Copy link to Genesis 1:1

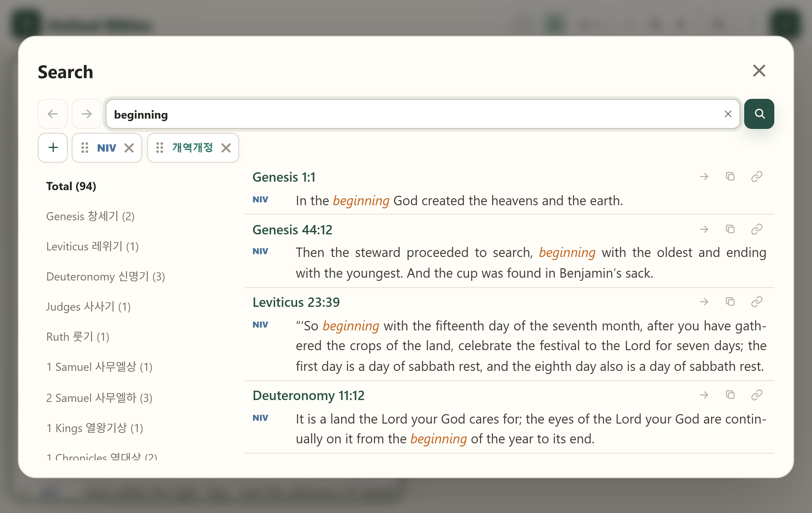(757, 177)
